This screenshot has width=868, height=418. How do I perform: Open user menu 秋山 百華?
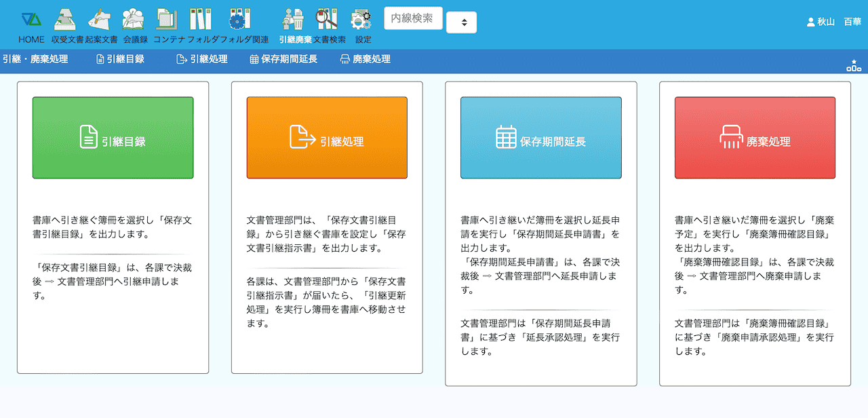point(833,22)
